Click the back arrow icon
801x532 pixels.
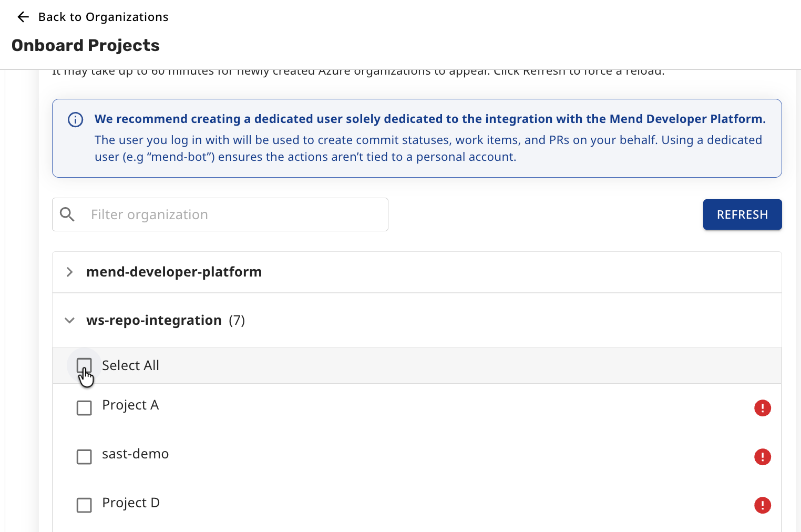(x=23, y=17)
